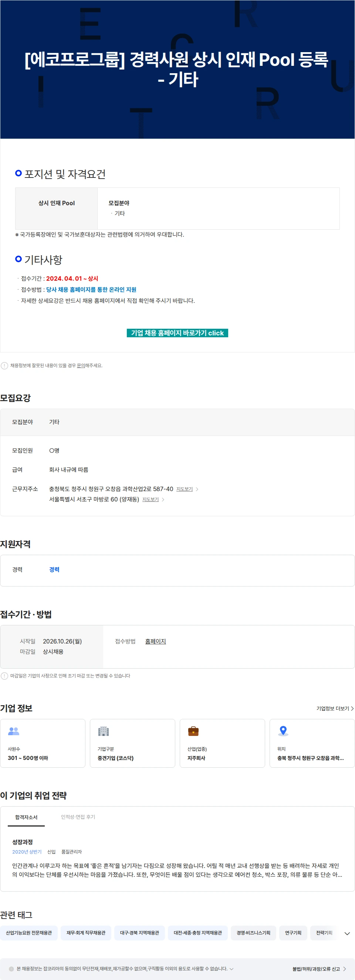Select the 대구·경북 지역채용관 tag
This screenshot has height=980, width=355.
pyautogui.click(x=140, y=933)
